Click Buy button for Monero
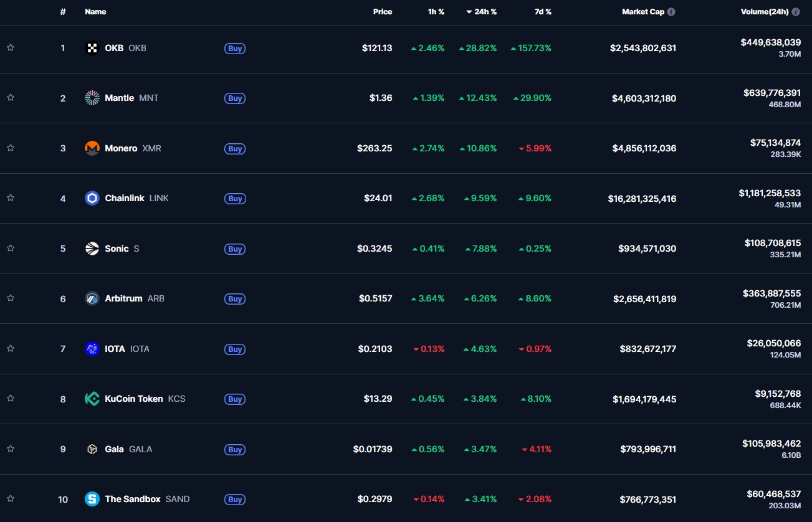 (x=235, y=148)
